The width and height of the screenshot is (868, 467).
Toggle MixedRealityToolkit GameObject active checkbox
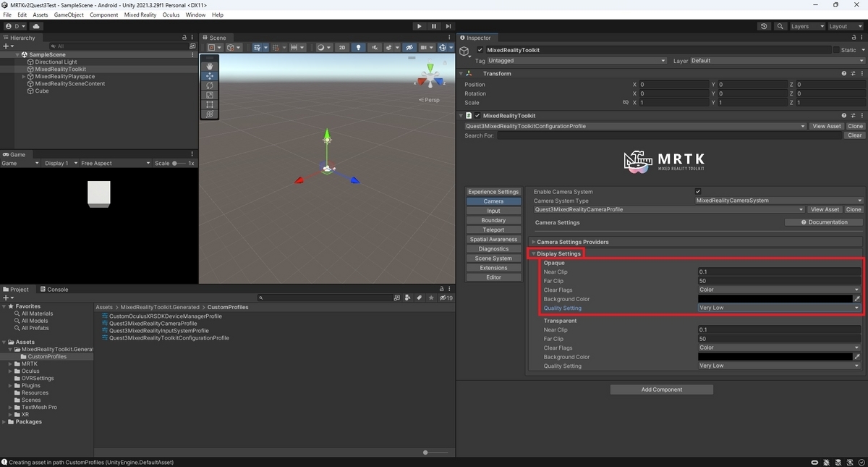click(x=480, y=50)
